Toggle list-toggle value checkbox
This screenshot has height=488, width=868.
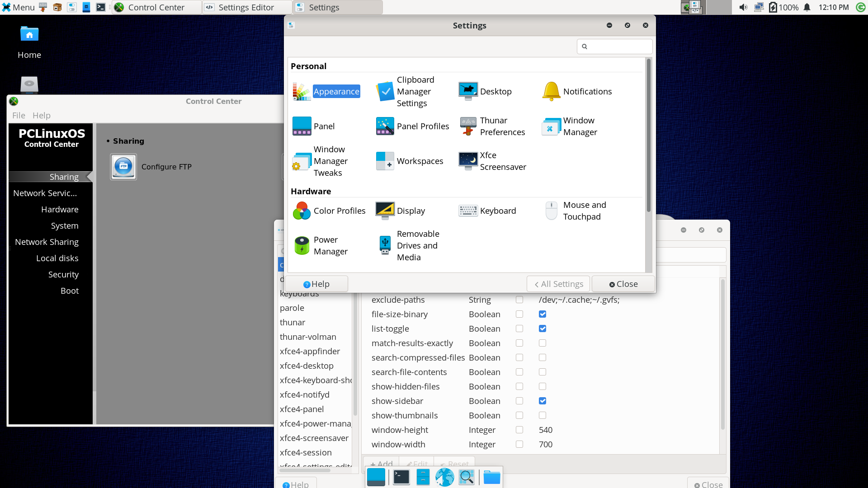542,328
